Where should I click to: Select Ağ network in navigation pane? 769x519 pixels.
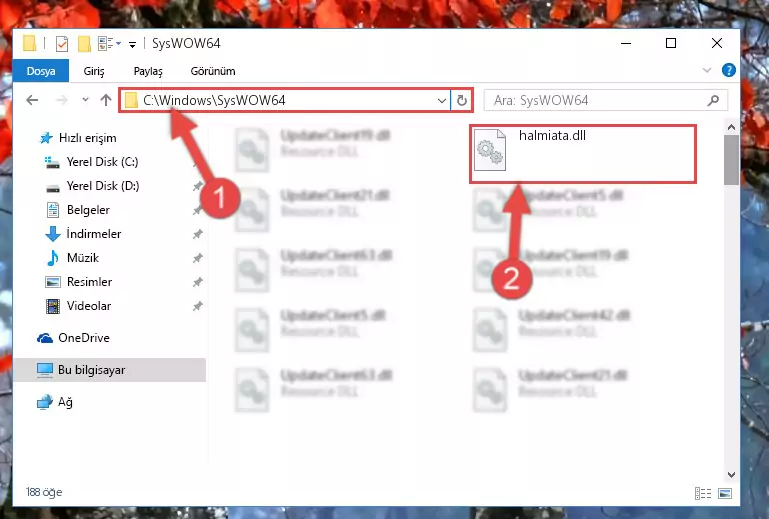point(55,402)
